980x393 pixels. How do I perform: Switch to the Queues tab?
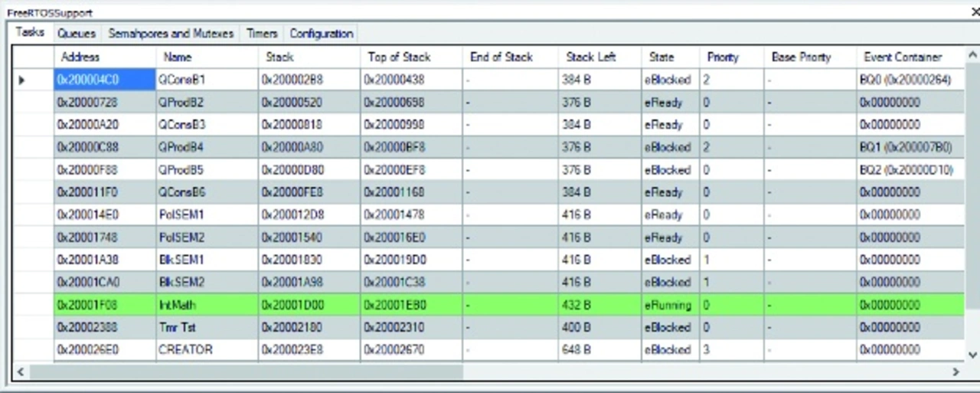77,34
